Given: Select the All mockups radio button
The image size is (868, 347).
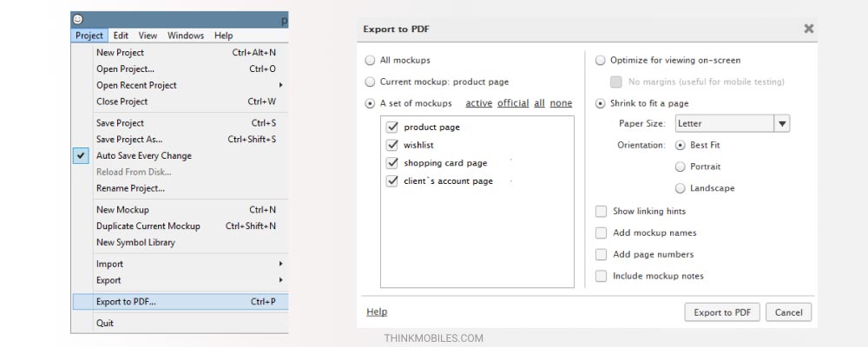Looking at the screenshot, I should (370, 61).
